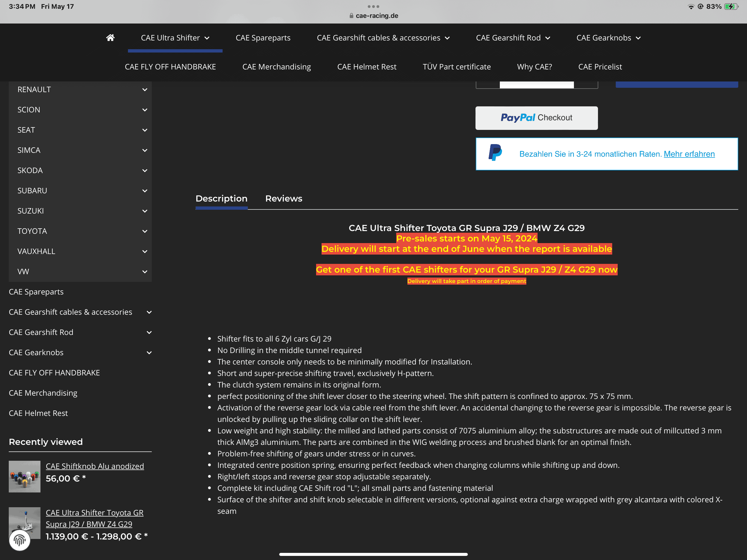Open the Why CAE? page

[535, 67]
